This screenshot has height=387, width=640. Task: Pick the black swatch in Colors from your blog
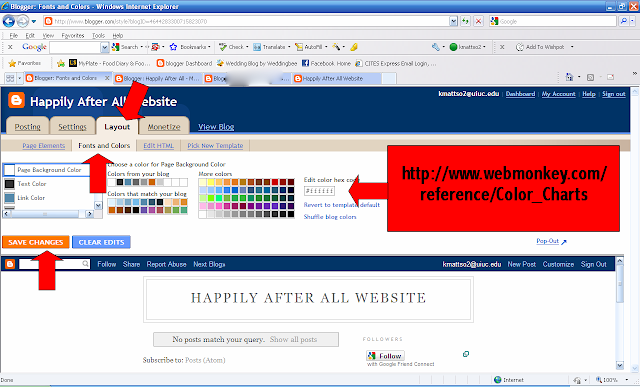tap(120, 182)
